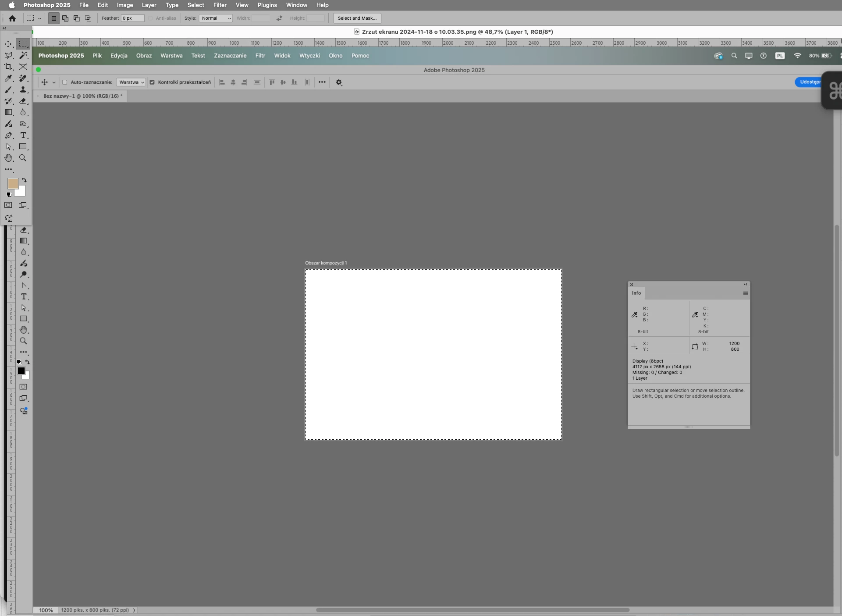Expand the marquee tool preset picker

pos(39,18)
